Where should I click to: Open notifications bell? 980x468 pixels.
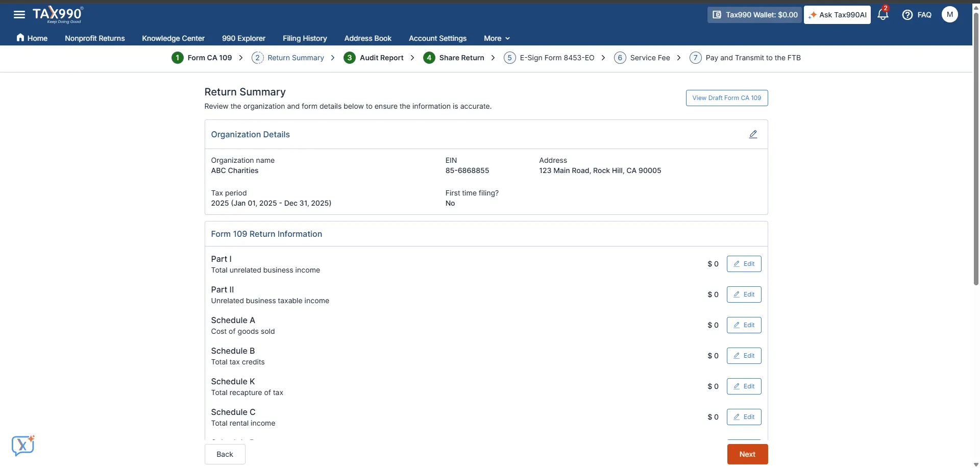(x=883, y=14)
